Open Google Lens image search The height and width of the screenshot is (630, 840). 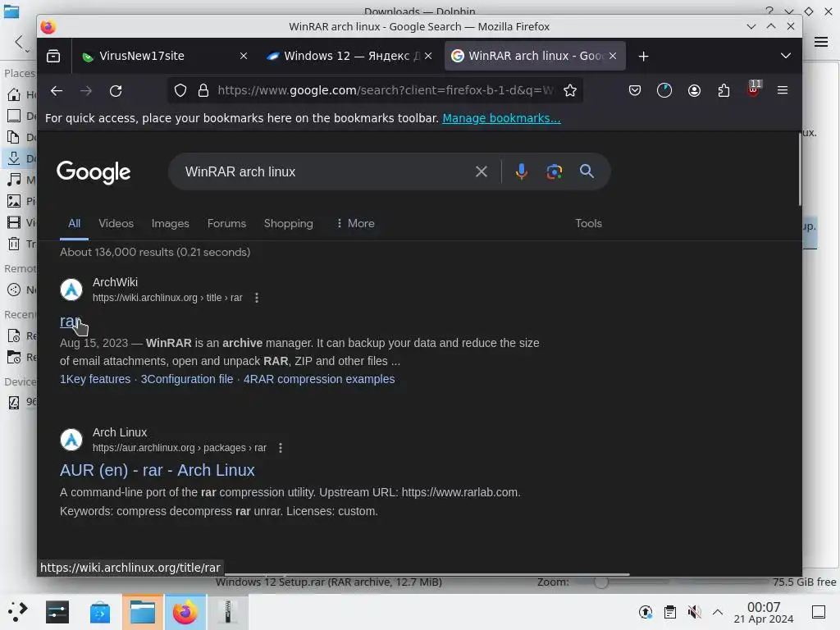pos(554,171)
